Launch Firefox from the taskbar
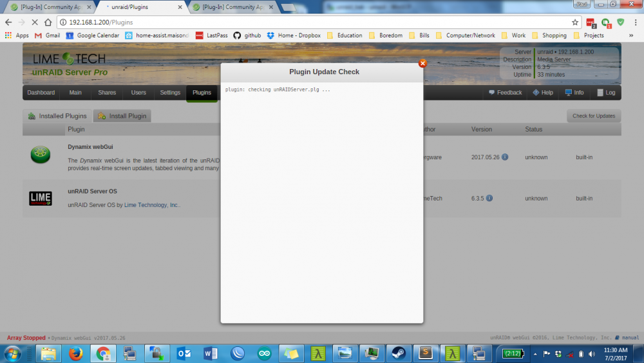The width and height of the screenshot is (644, 363). coord(75,353)
